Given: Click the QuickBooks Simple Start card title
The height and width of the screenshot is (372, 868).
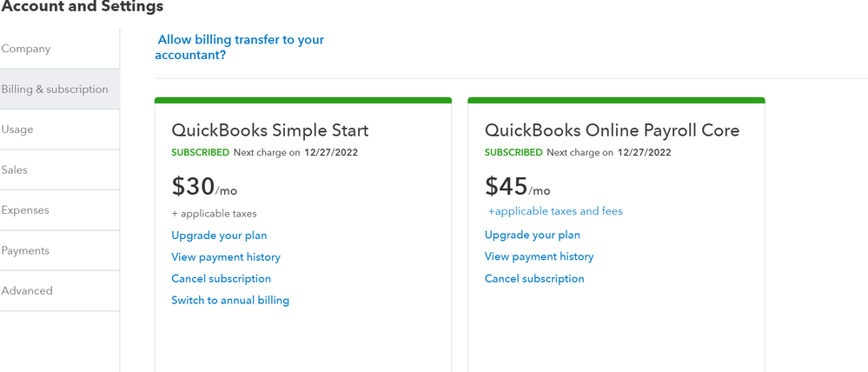Looking at the screenshot, I should pos(270,130).
